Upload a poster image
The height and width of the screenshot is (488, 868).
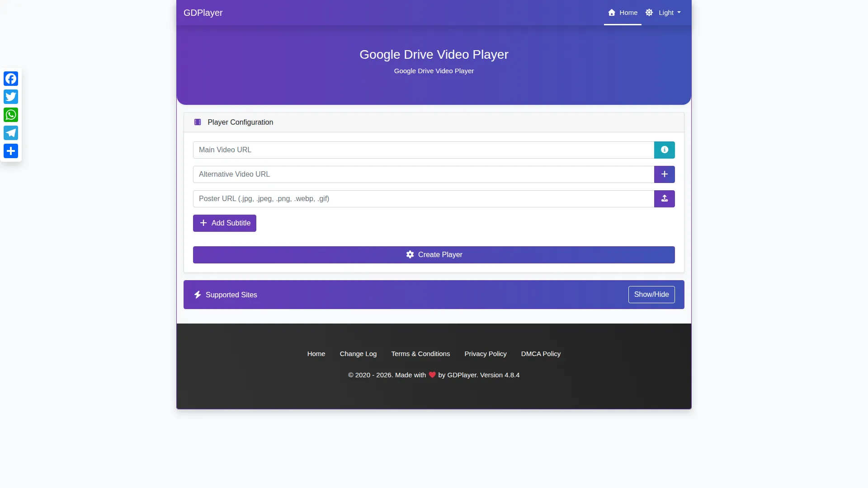tap(664, 199)
